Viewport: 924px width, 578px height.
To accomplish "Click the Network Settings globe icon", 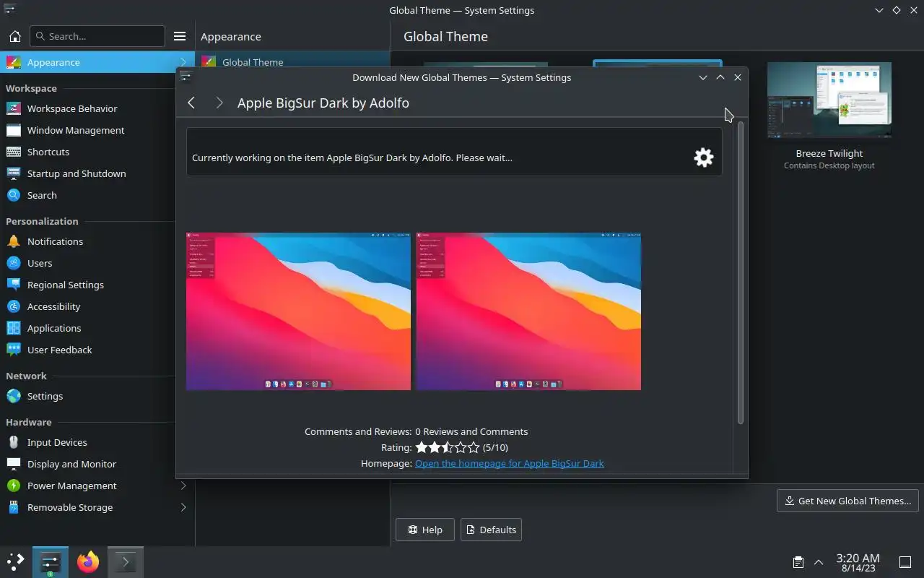I will [x=14, y=396].
